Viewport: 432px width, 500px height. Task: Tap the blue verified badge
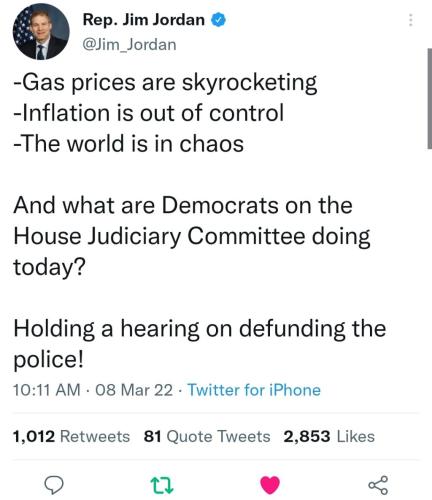218,20
